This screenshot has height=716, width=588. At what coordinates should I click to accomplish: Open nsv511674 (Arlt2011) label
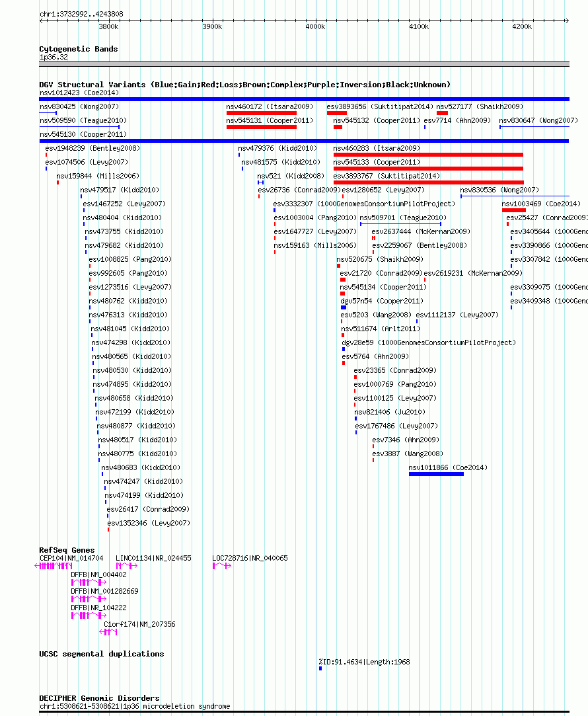381,329
